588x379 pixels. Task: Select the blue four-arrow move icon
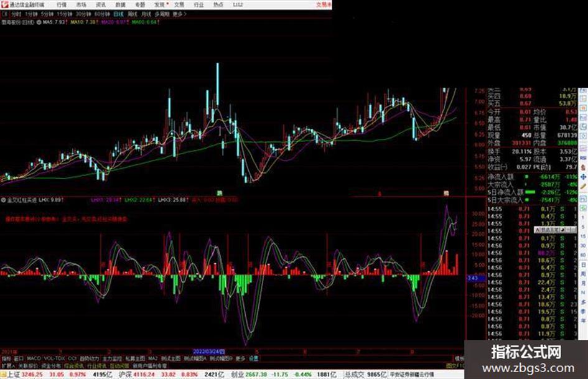583,177
